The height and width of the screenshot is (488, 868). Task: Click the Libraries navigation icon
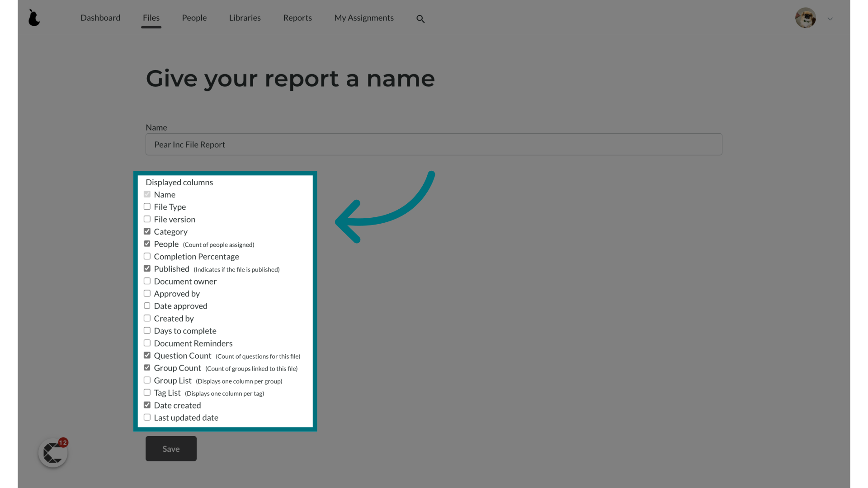(x=245, y=17)
